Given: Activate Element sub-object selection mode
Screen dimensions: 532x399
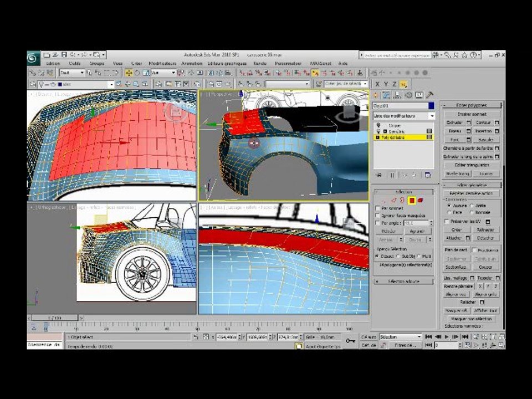Looking at the screenshot, I should 421,201.
